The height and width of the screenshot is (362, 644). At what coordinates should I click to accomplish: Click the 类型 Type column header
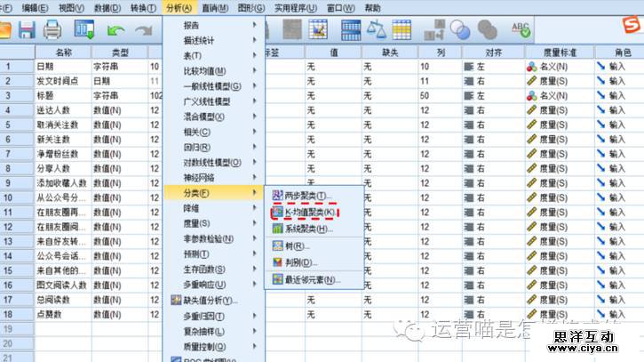click(x=120, y=52)
